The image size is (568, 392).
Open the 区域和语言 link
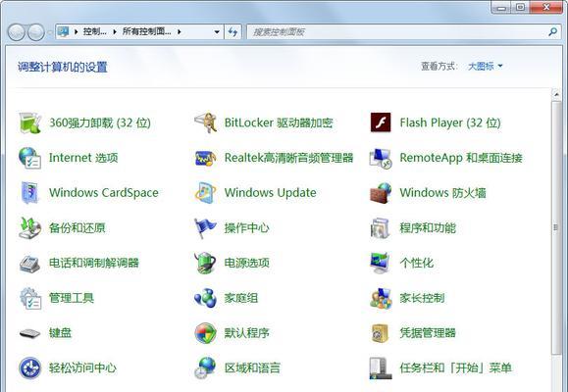(252, 367)
